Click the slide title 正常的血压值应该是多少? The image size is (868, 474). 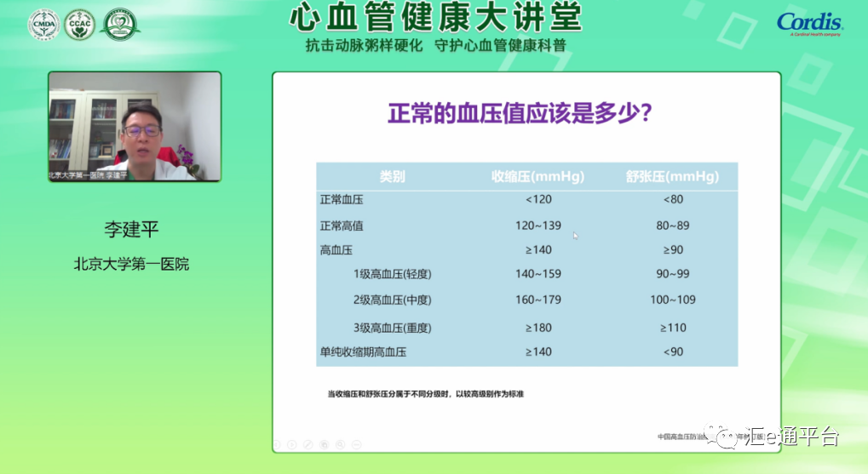click(x=520, y=113)
